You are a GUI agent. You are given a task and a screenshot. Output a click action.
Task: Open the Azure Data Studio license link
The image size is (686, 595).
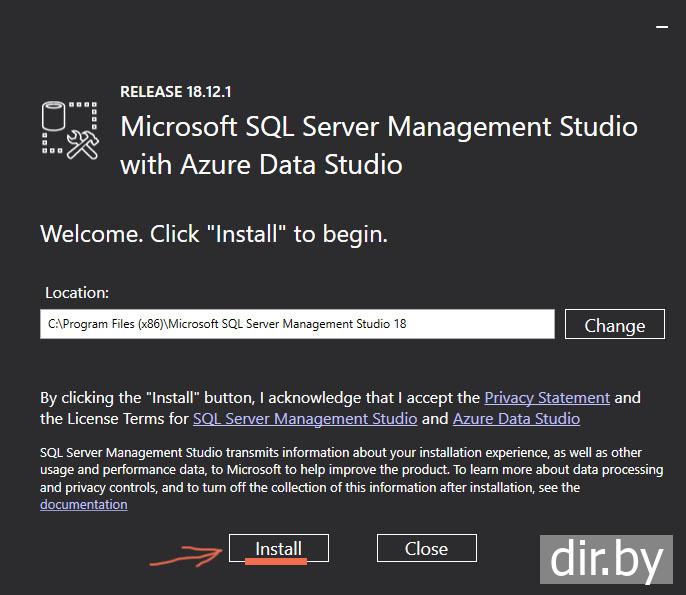tap(516, 418)
